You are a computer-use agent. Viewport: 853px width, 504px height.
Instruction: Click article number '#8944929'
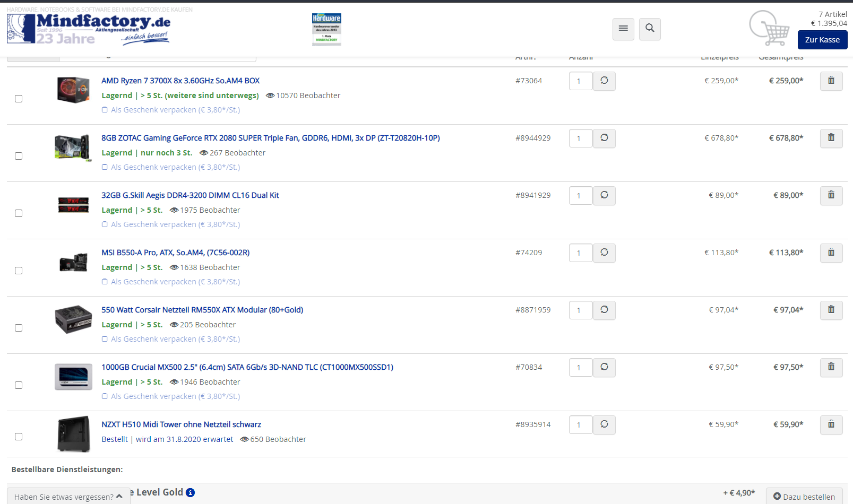pyautogui.click(x=533, y=138)
